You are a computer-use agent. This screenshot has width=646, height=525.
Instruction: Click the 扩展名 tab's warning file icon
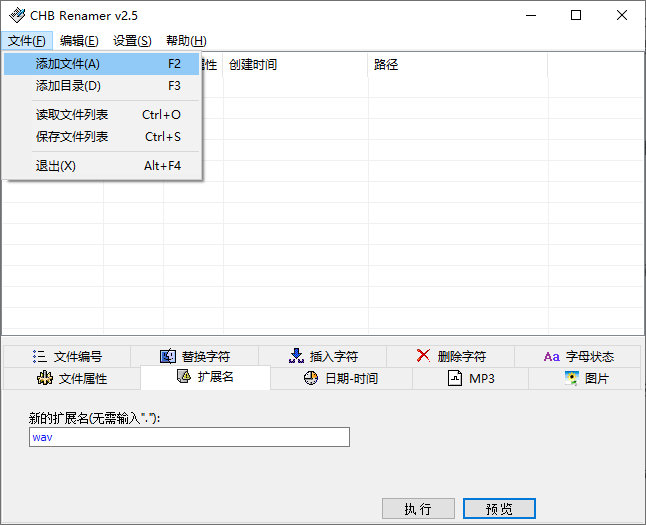pos(184,376)
